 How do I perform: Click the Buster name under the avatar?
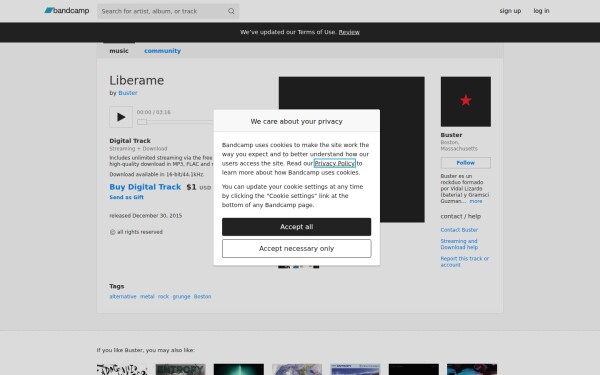452,135
